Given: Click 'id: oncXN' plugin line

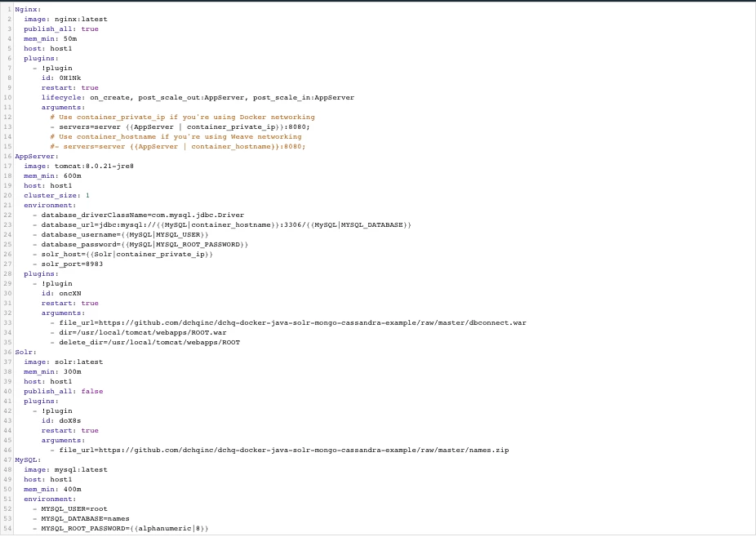Looking at the screenshot, I should (61, 294).
